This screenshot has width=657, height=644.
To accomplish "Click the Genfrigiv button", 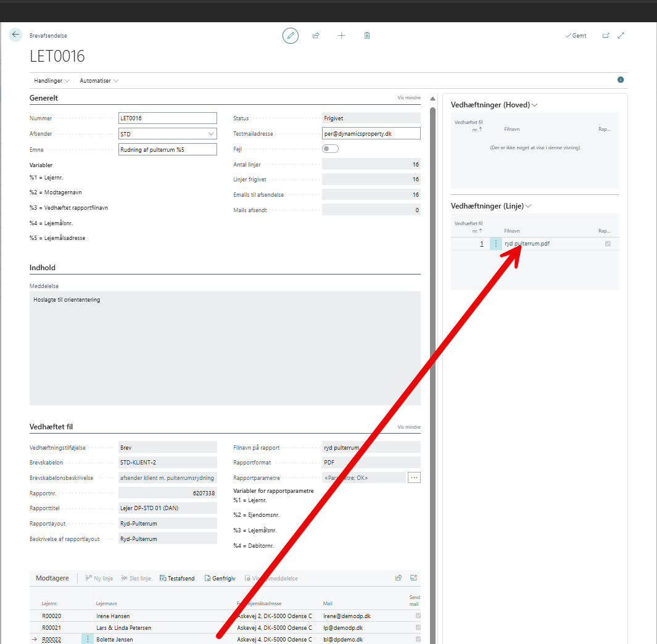I will 220,579.
